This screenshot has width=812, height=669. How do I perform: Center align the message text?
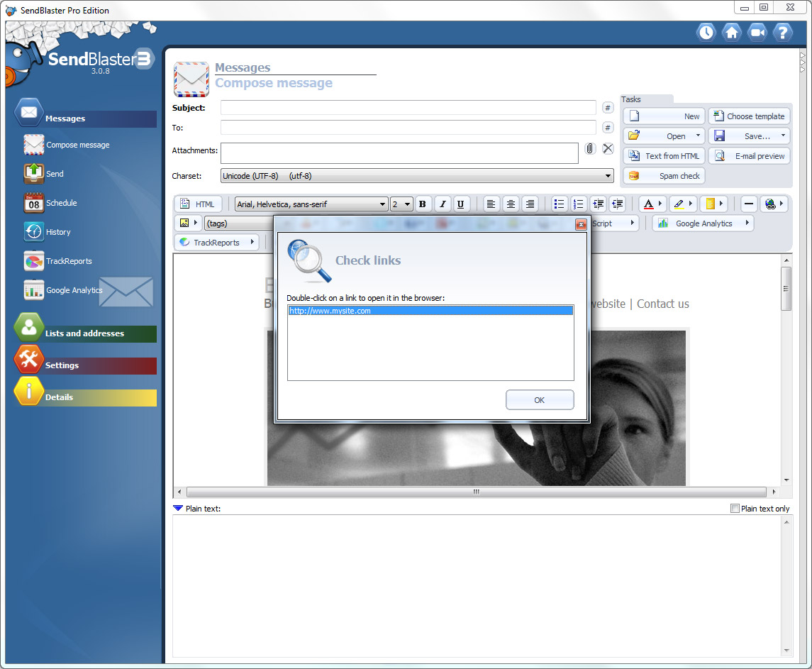tap(510, 204)
